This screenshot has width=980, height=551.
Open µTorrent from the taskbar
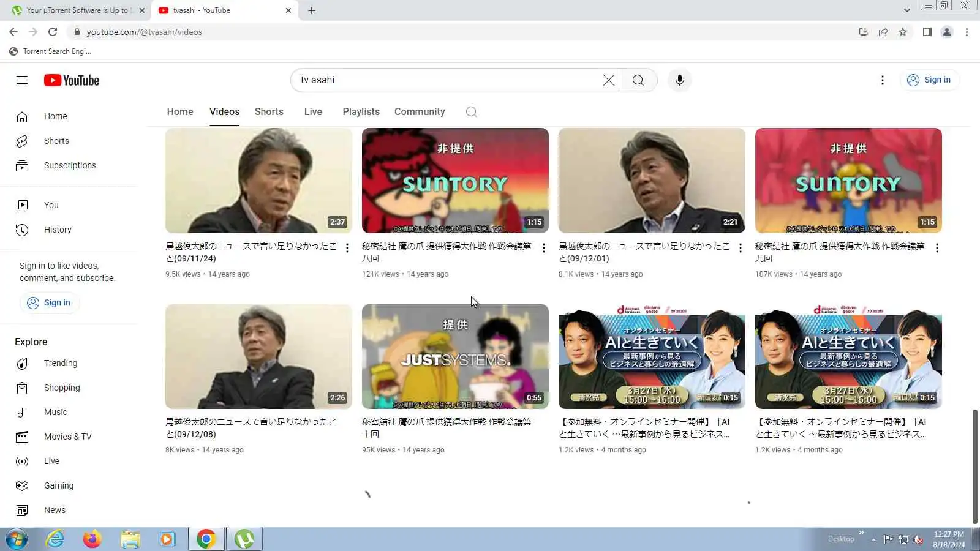click(x=244, y=539)
